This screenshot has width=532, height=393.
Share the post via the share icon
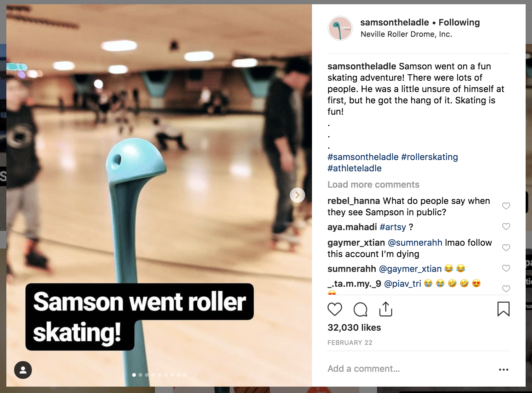[386, 309]
